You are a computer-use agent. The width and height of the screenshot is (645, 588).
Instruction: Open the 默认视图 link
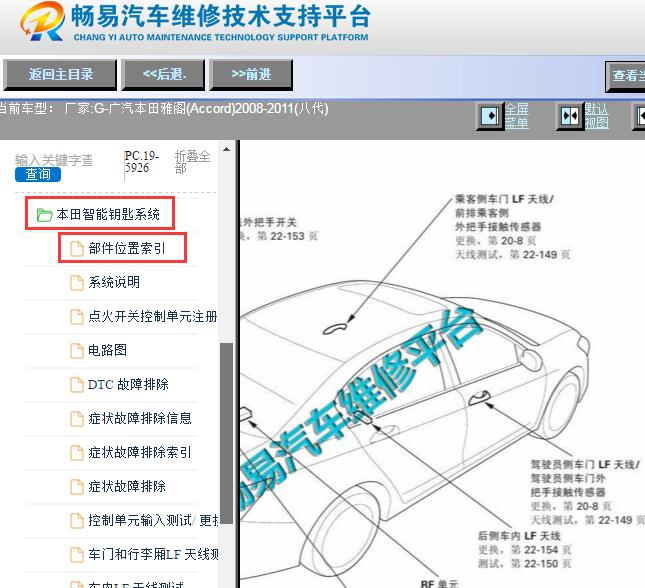(596, 116)
